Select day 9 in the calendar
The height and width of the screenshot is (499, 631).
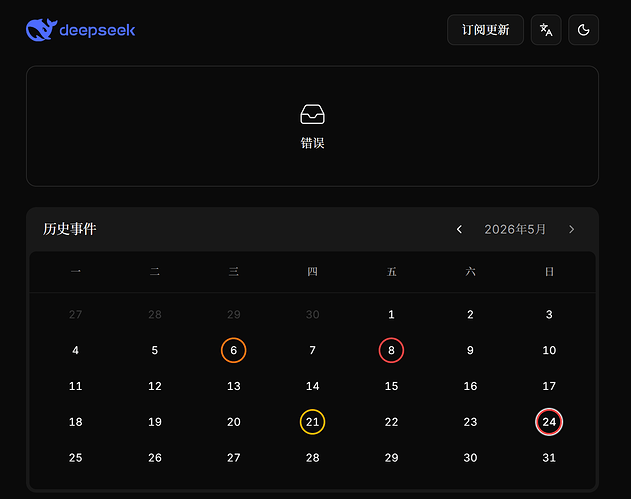point(470,350)
